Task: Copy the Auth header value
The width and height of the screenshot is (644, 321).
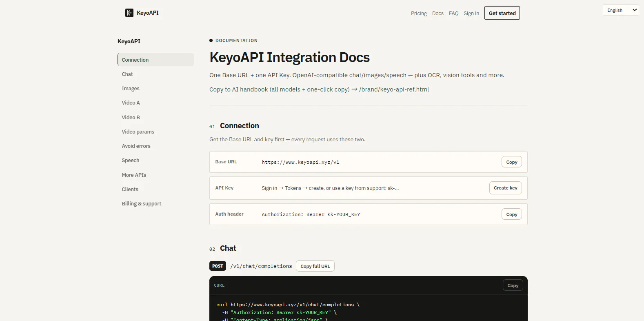Action: click(x=512, y=214)
